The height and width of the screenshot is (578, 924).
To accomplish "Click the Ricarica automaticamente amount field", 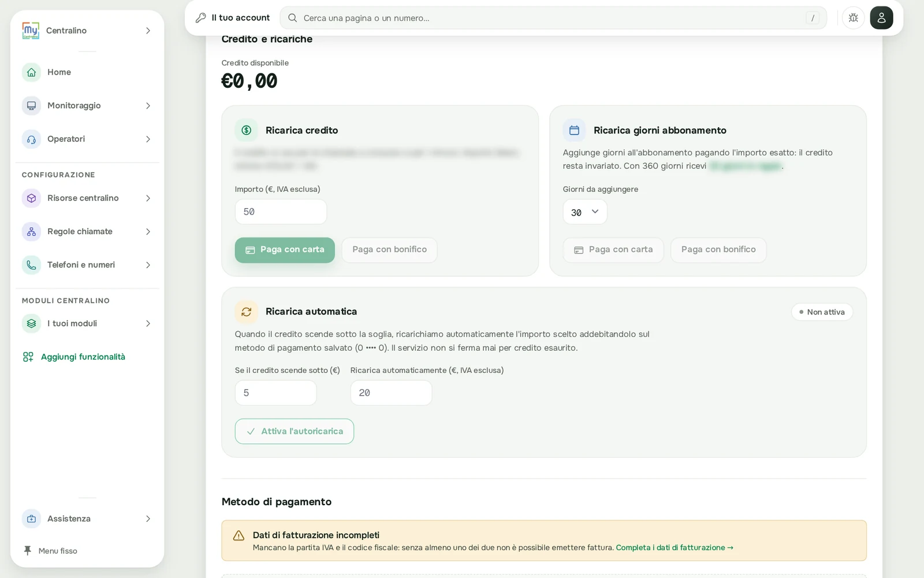I will coord(391,393).
